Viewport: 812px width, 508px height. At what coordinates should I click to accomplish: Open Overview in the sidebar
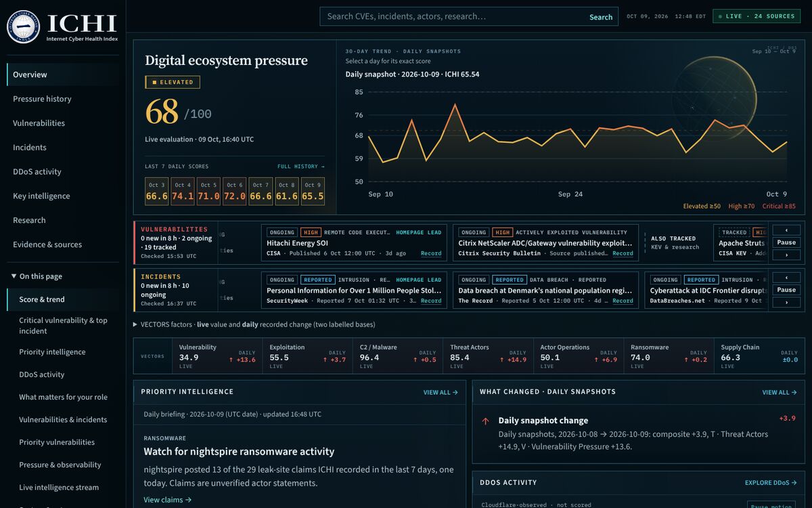pos(63,75)
